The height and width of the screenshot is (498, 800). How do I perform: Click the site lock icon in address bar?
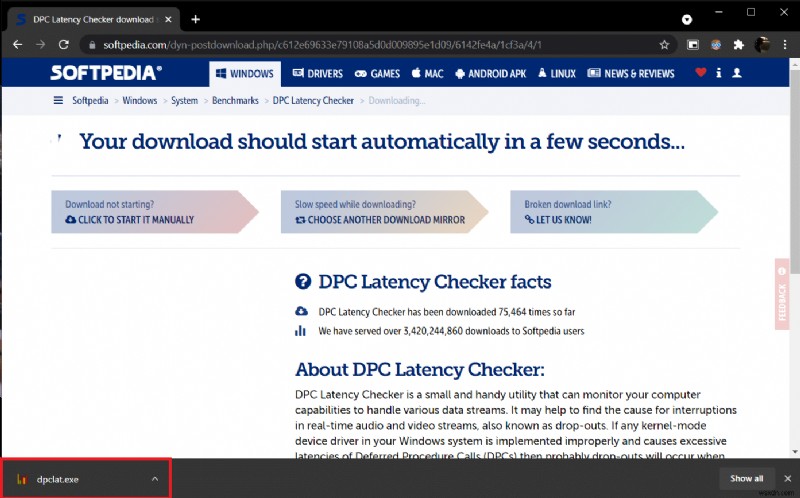pyautogui.click(x=92, y=45)
